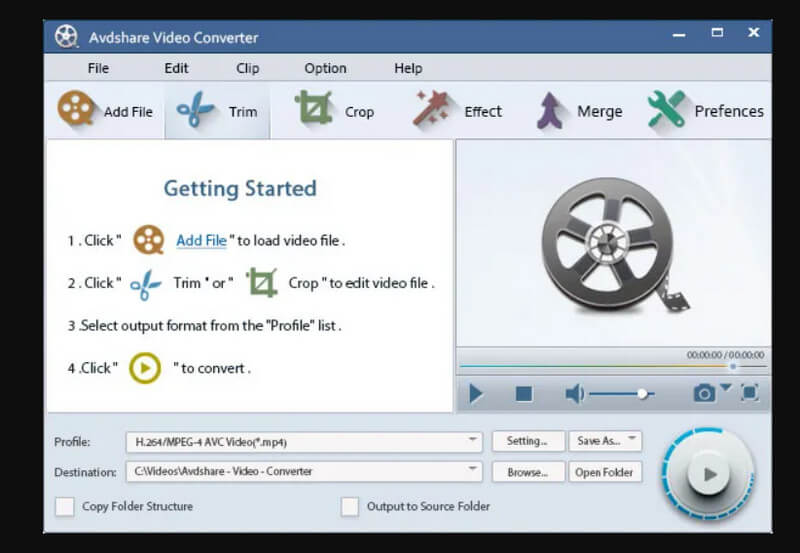Toggle fullscreen preview icon
Viewport: 800px width, 553px height.
click(x=750, y=393)
